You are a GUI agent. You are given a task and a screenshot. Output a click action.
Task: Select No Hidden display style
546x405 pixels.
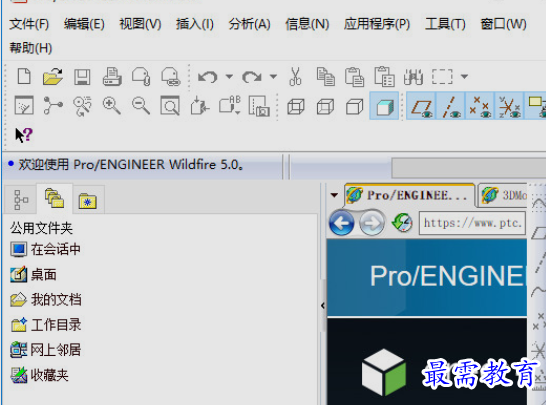point(354,107)
